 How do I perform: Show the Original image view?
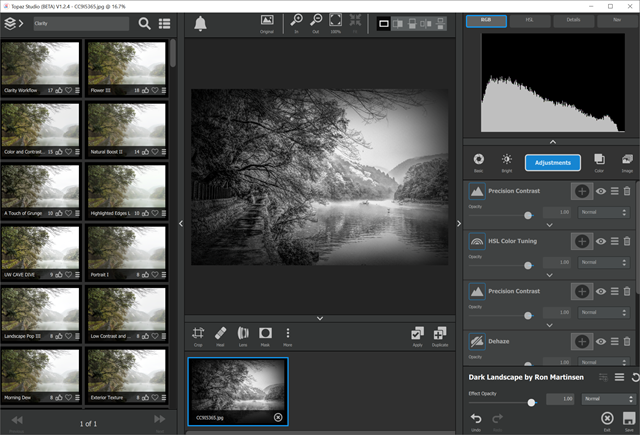tap(267, 21)
